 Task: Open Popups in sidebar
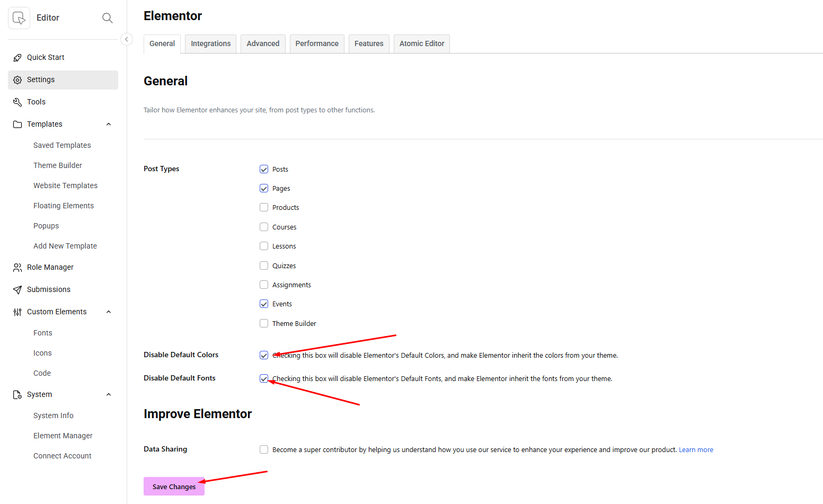[x=46, y=226]
